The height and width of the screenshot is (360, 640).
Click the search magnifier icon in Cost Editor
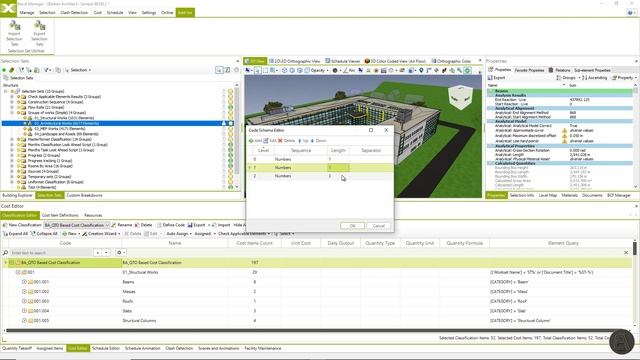(5, 253)
